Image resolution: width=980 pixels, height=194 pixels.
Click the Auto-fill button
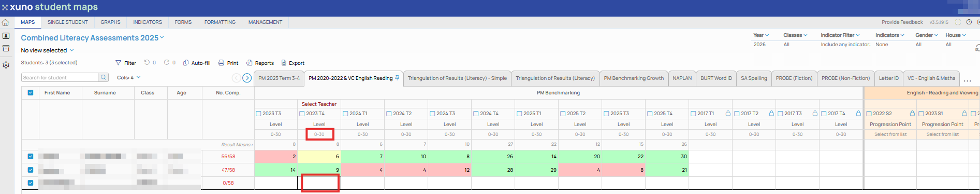[197, 63]
